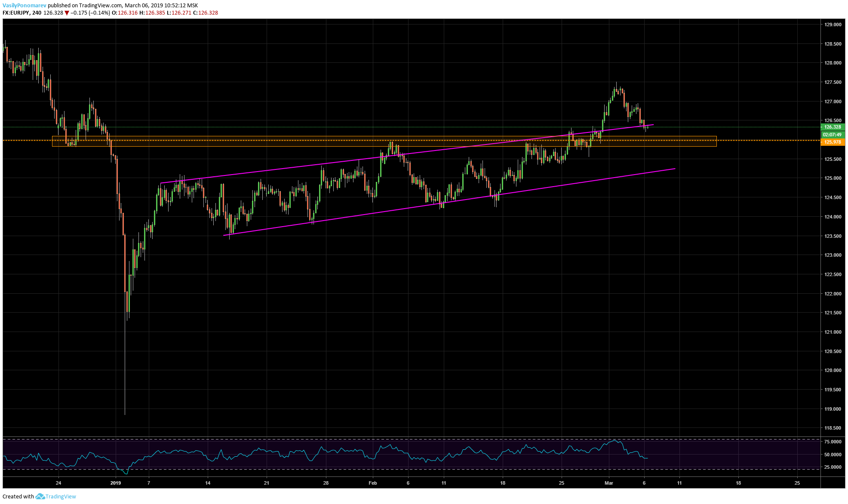Select the orange 125.978 price label
Screen dimensions: 848x504
(833, 142)
